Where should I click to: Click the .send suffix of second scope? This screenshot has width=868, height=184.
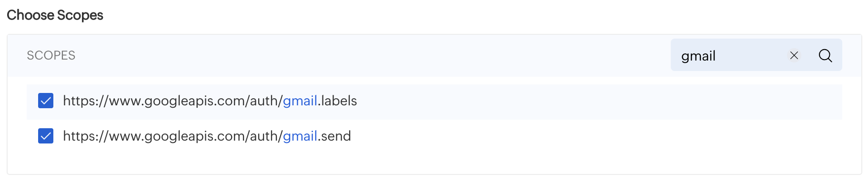[334, 136]
